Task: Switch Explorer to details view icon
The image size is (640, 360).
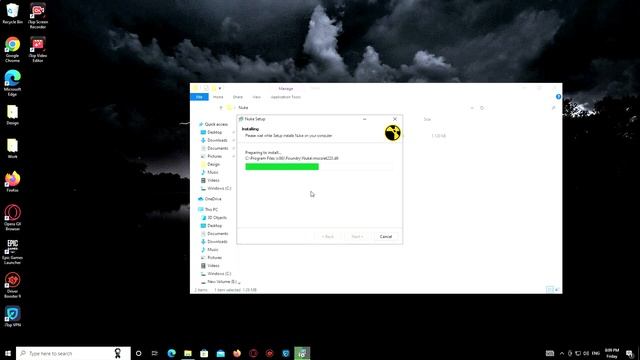Action: 549,290
